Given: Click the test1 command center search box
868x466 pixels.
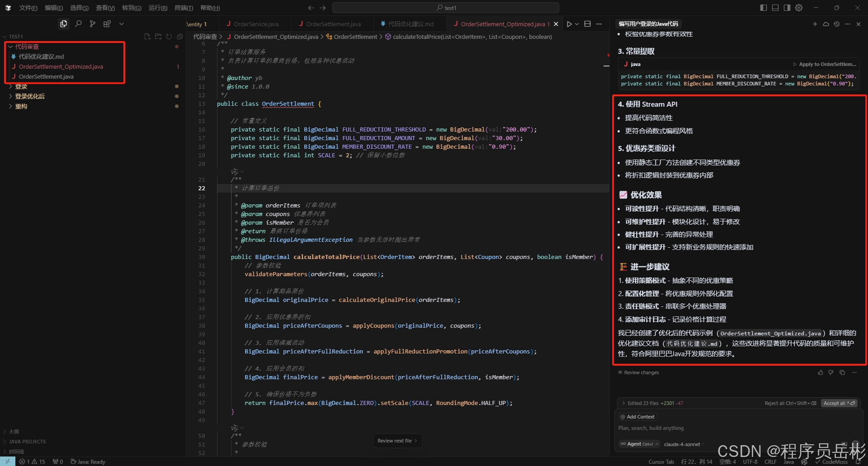Looking at the screenshot, I should 446,8.
